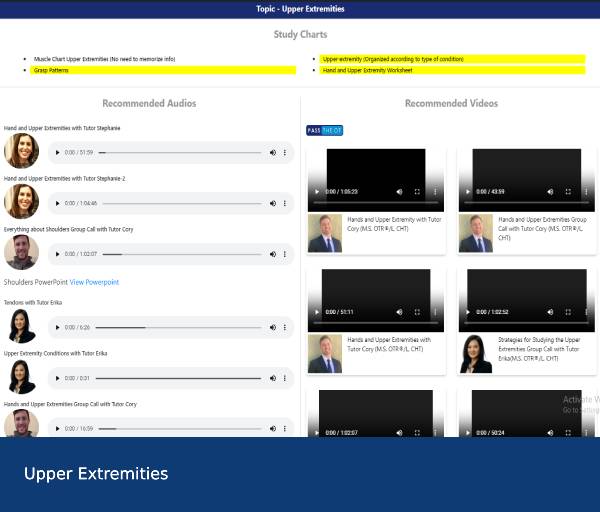Screen dimensions: 600x512
Task: Click the Pass The OT logo
Action: (x=324, y=130)
